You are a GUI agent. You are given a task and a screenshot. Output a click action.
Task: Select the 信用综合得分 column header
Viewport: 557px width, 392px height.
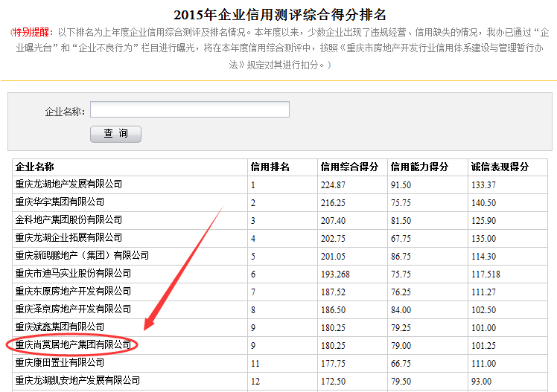349,167
